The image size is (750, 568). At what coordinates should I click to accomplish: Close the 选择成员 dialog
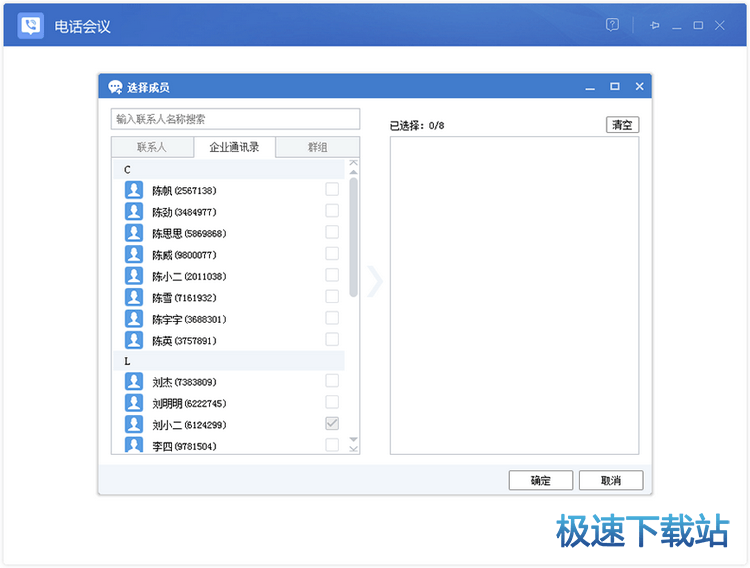coord(640,86)
